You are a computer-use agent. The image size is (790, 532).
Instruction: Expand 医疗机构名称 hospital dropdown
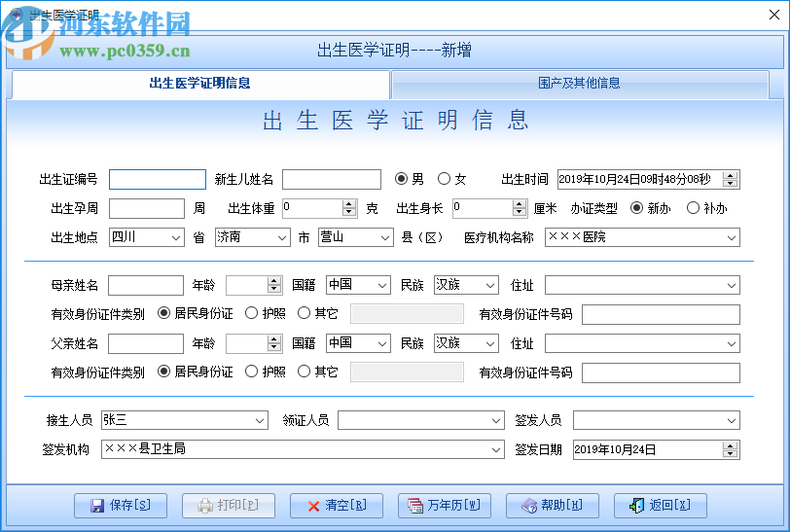pyautogui.click(x=732, y=237)
